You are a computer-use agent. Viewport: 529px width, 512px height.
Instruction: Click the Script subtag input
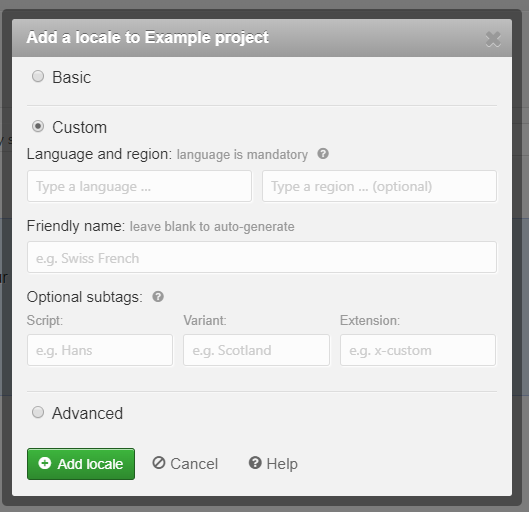tap(100, 350)
